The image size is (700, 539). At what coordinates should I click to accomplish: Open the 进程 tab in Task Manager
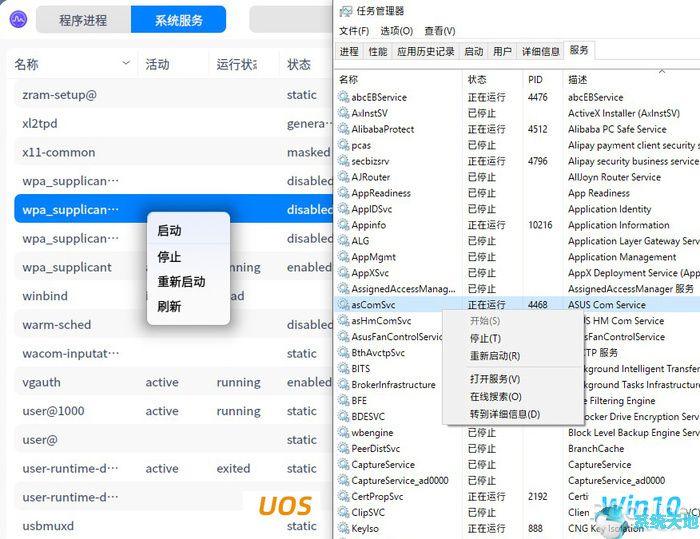[x=349, y=52]
